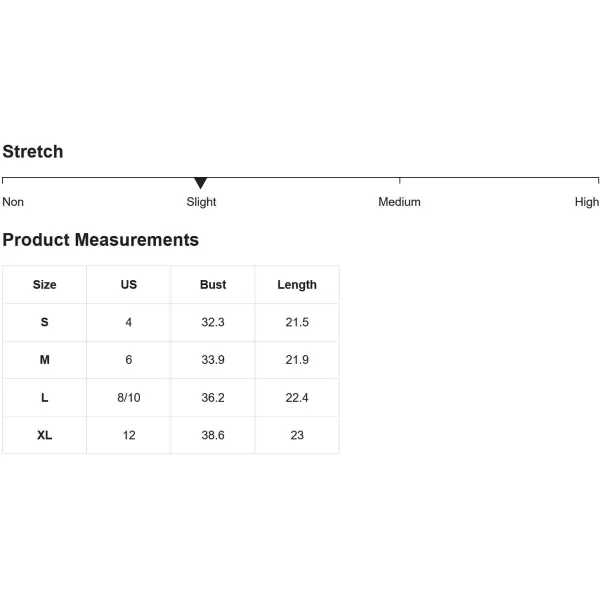The height and width of the screenshot is (600, 600).
Task: Click the S size row label
Action: [44, 322]
